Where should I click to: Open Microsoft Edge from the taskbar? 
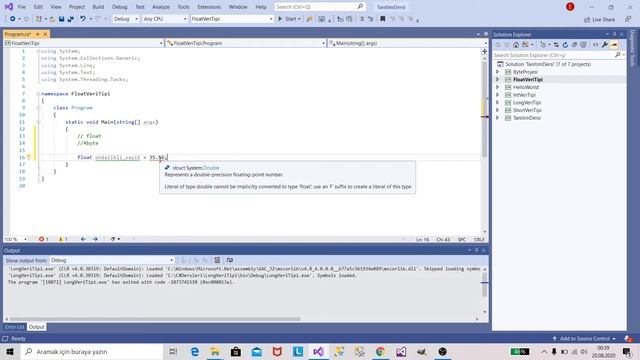coord(195,351)
